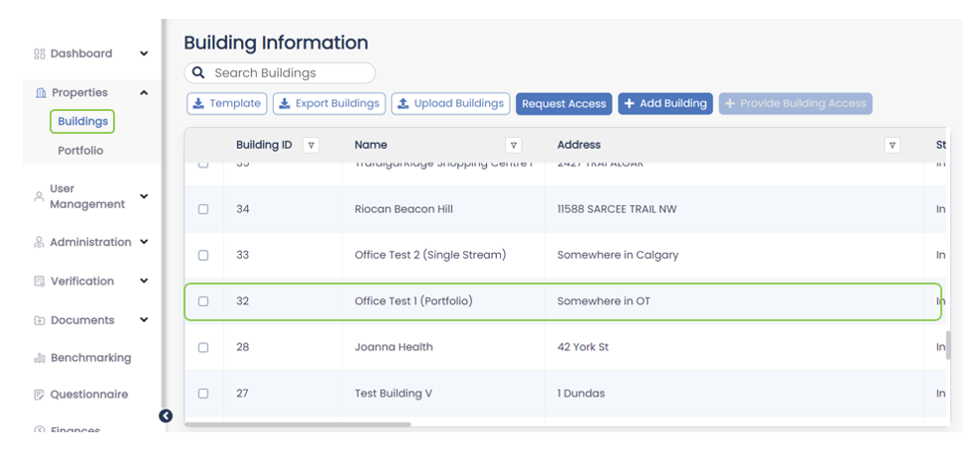The image size is (980, 461).
Task: Click the Questionnaire form icon
Action: (x=40, y=395)
